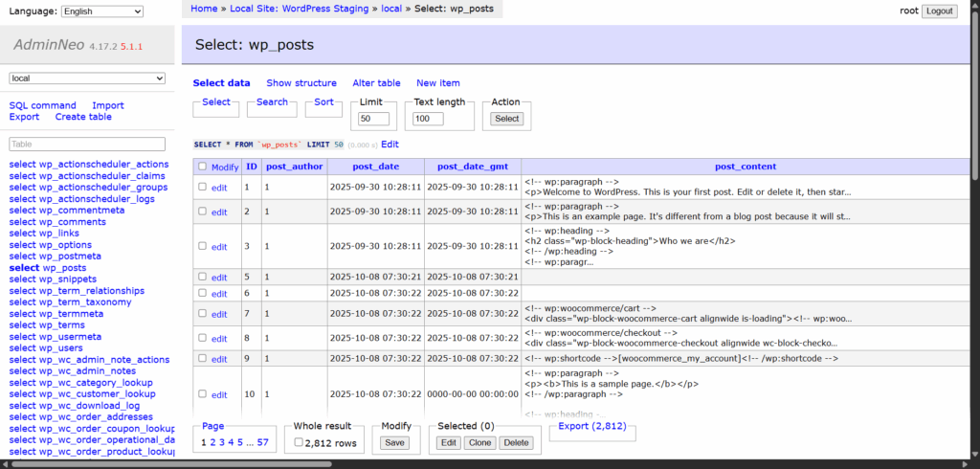Switch to the Alter table tab
This screenshot has width=980, height=469.
[376, 83]
